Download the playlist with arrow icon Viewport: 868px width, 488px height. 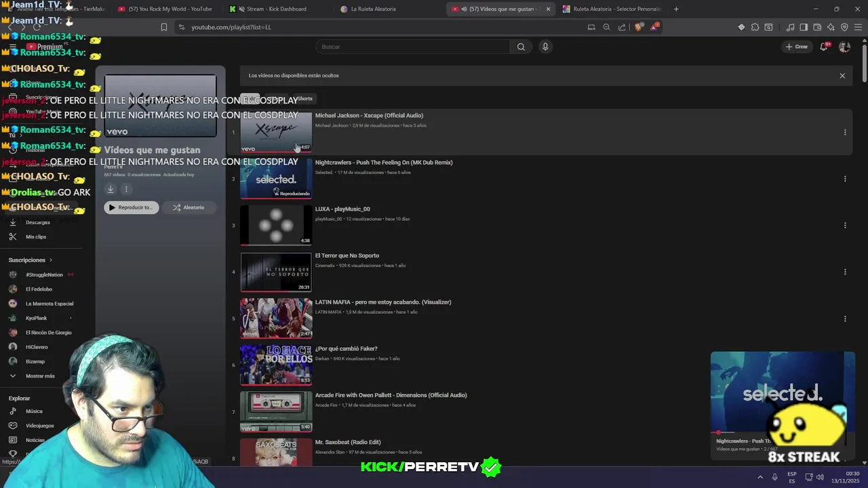[x=111, y=189]
